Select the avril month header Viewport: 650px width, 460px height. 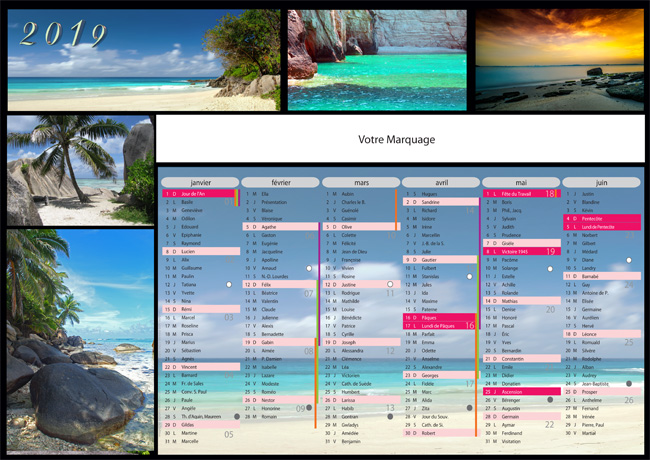click(440, 183)
